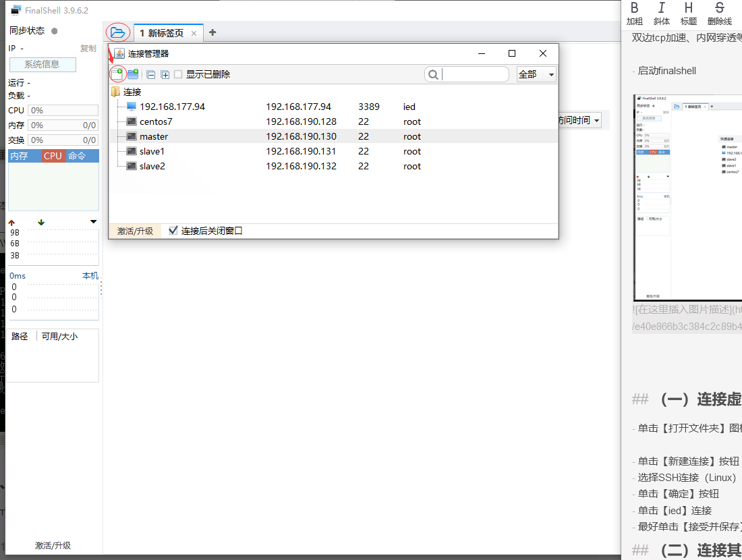Click the master row IP 192.168.190.130
The height and width of the screenshot is (560, 742).
301,136
